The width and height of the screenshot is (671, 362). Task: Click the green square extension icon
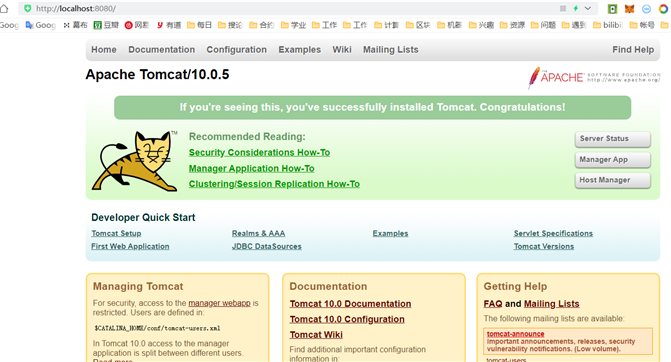[x=612, y=9]
